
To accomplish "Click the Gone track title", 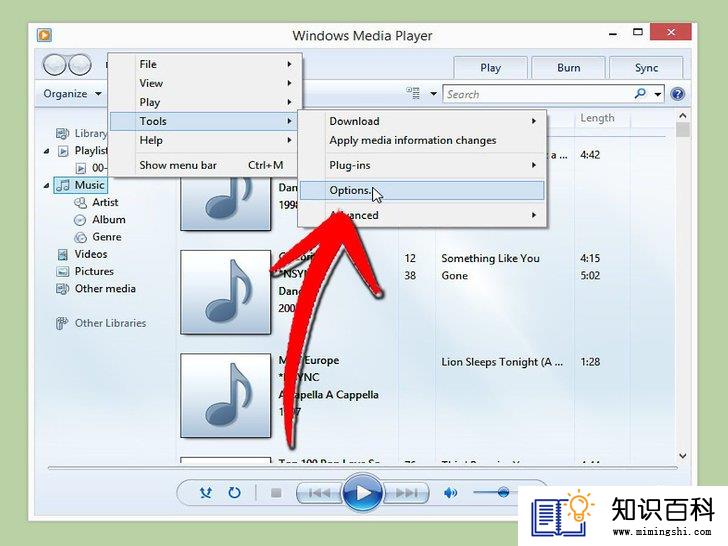I will pos(455,276).
